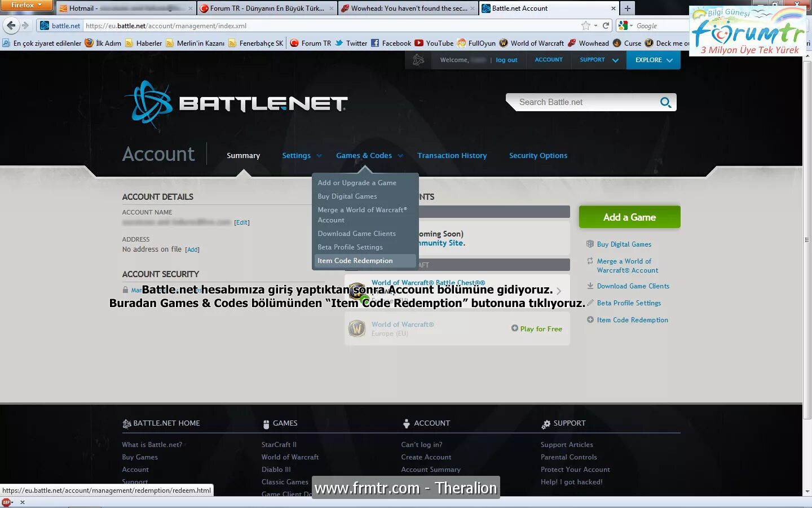Switch to the Wowhead browser tab
Image resolution: width=812 pixels, height=508 pixels.
(x=409, y=8)
